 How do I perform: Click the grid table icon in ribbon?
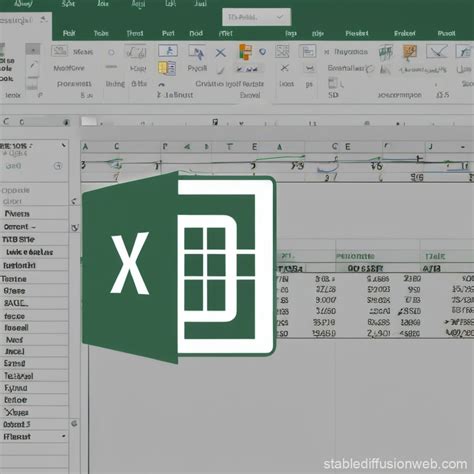[x=282, y=51]
